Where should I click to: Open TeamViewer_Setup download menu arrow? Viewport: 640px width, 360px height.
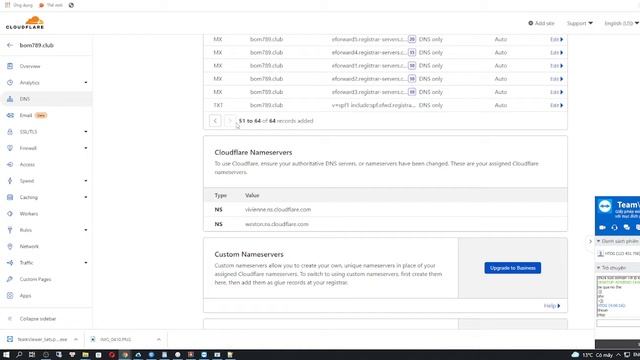(76, 340)
